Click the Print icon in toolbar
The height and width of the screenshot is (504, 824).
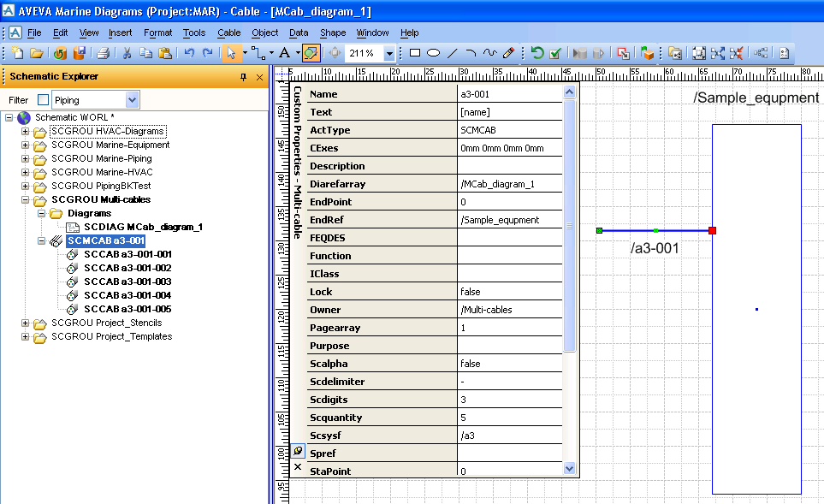[103, 53]
